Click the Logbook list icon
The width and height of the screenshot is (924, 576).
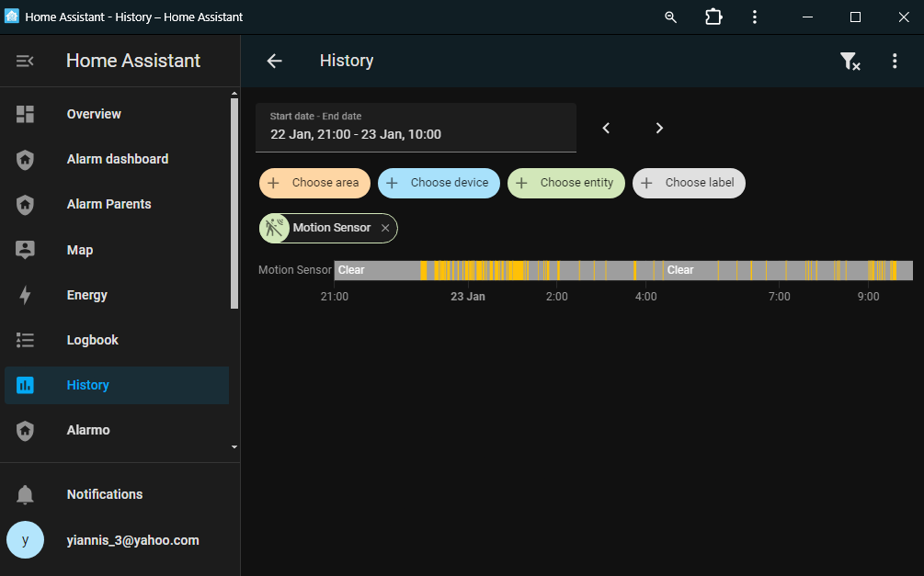pos(25,341)
